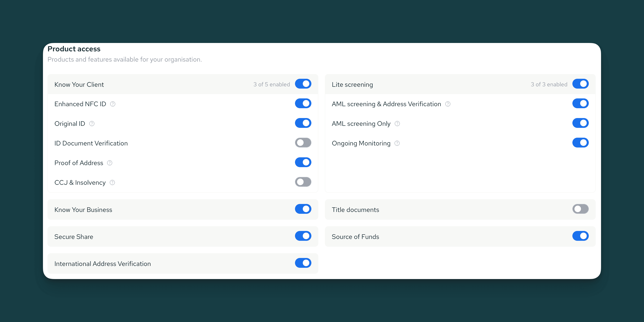Click help icon beside Ongoing Monitoring
Viewport: 644px width, 322px height.
(x=397, y=143)
